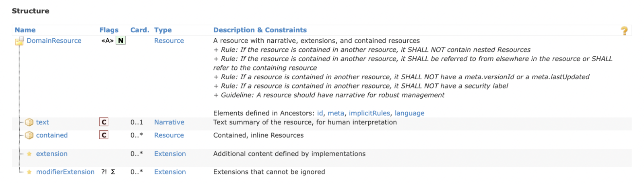Viewport: 644px width, 184px height.
Task: Follow the implicitRules link
Action: [x=369, y=113]
